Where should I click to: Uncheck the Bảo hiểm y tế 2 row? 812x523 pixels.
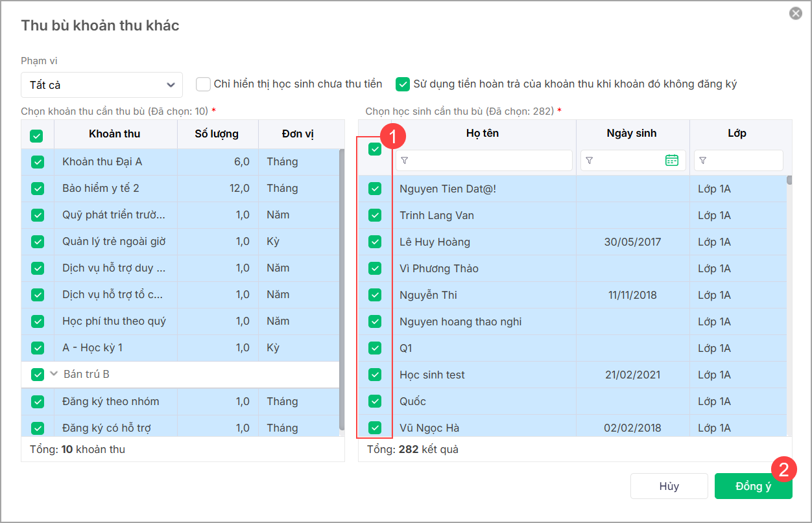click(38, 189)
